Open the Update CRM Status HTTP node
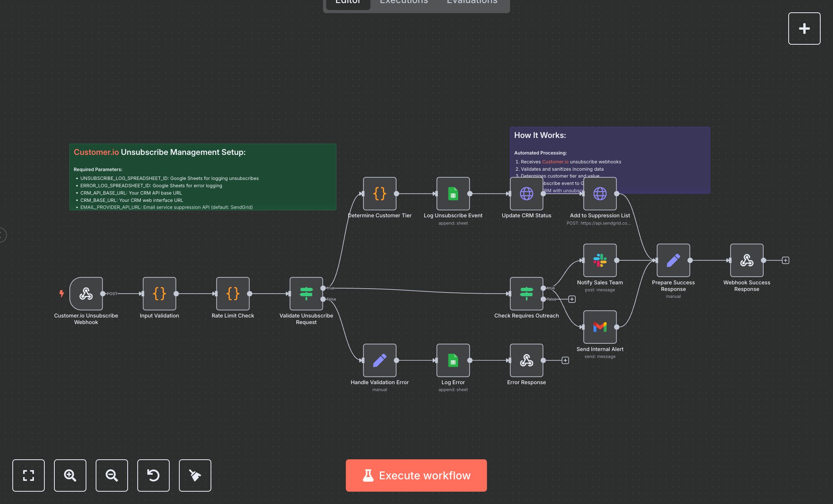Image resolution: width=833 pixels, height=504 pixels. tap(526, 194)
